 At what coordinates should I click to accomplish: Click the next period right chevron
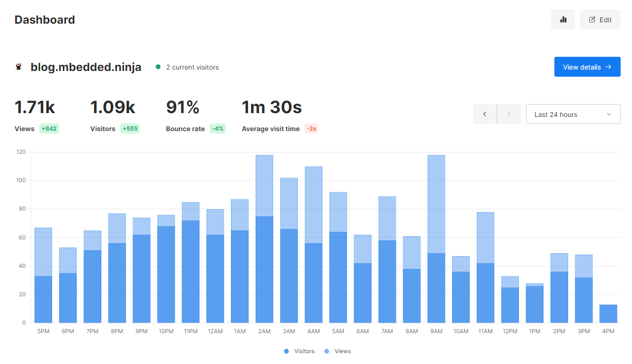[x=509, y=114]
